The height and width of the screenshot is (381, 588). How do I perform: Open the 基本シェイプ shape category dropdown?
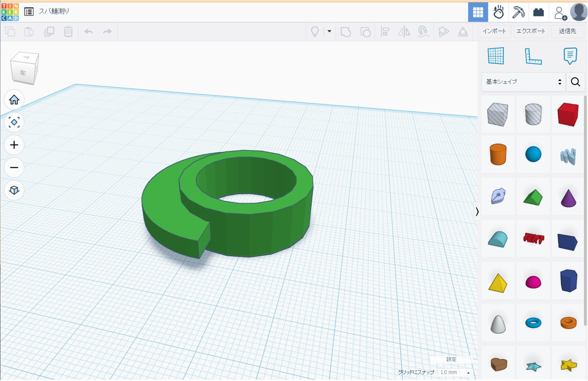point(523,82)
